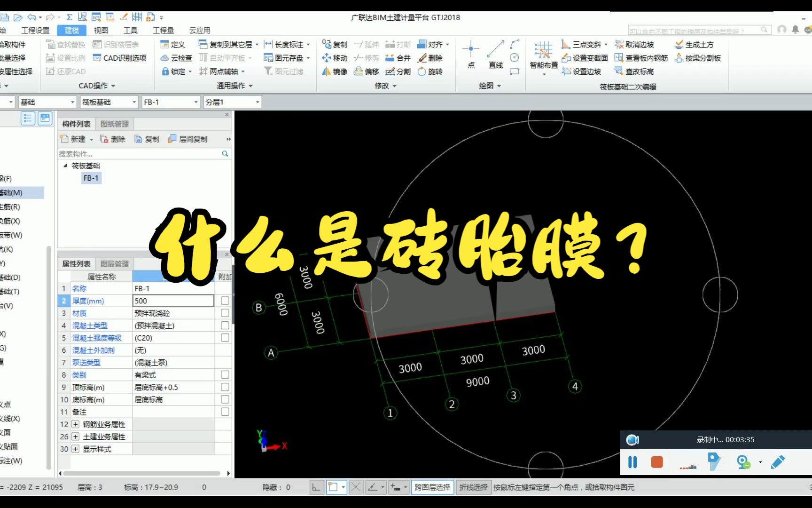Click the 搜索构件 search field
The height and width of the screenshot is (508, 812).
click(139, 154)
